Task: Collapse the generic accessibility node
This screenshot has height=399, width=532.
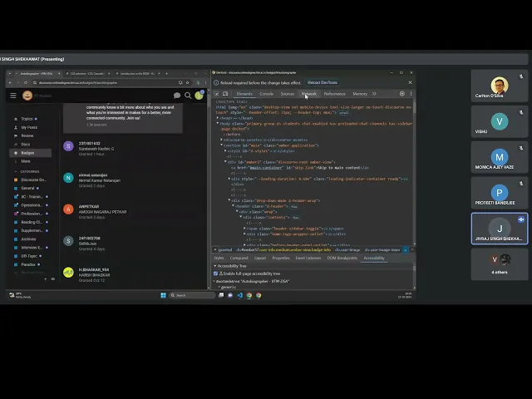Action: [x=219, y=287]
